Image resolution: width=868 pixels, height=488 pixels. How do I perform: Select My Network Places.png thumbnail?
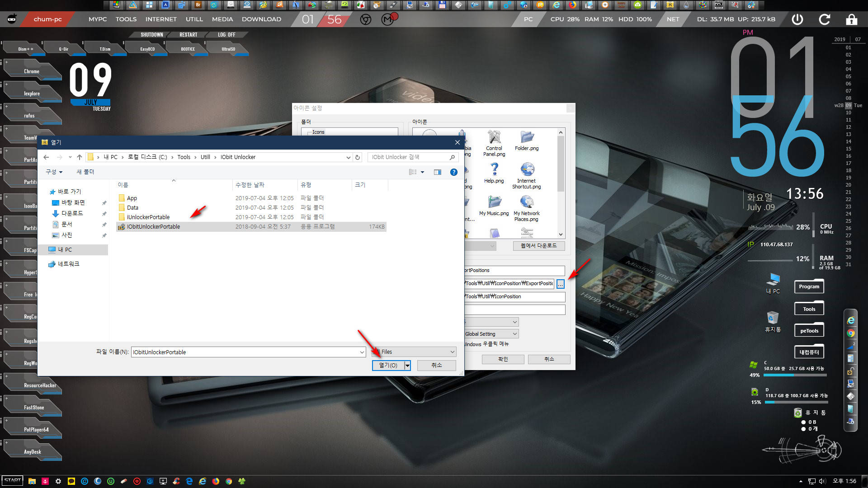click(x=527, y=208)
